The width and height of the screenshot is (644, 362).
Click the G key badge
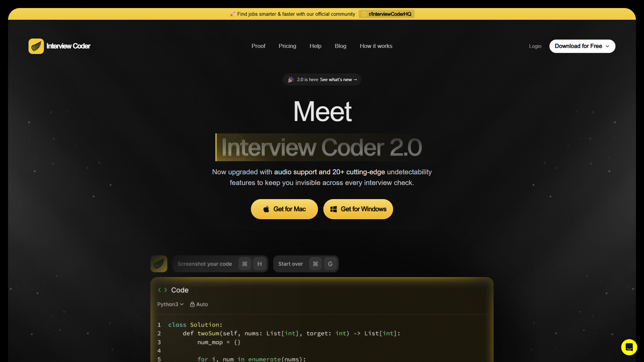click(330, 264)
